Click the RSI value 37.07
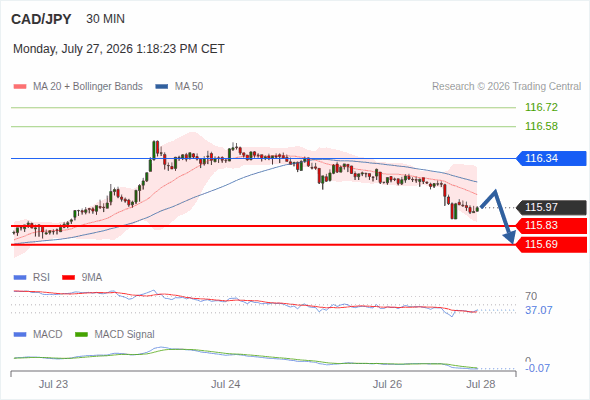Viewport: 590px width, 400px height. click(x=539, y=310)
